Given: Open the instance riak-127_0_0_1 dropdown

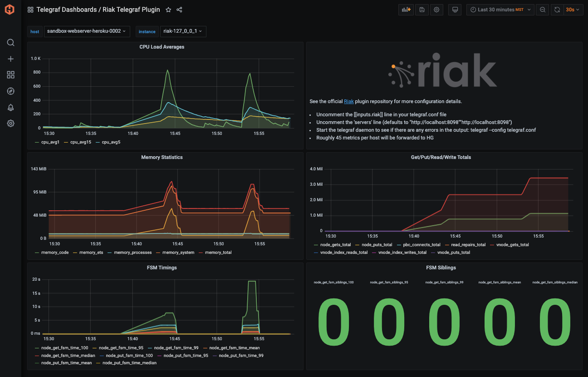Looking at the screenshot, I should pyautogui.click(x=183, y=31).
